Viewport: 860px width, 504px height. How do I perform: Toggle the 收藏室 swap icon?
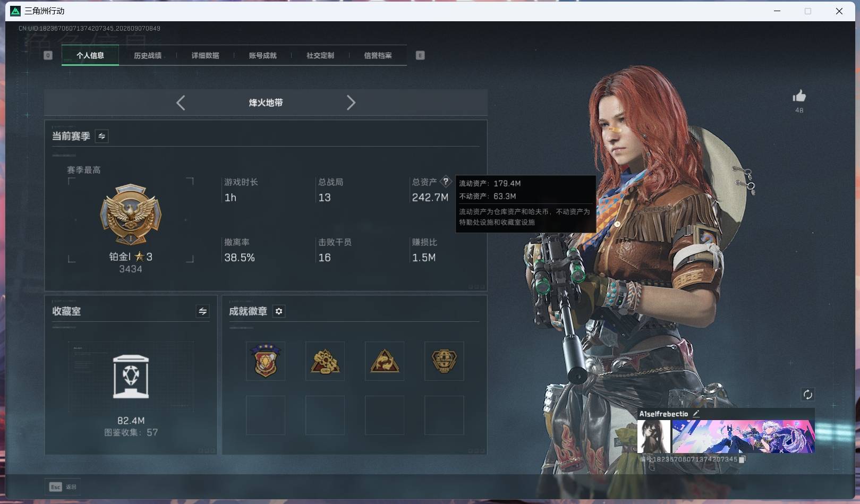pyautogui.click(x=202, y=311)
